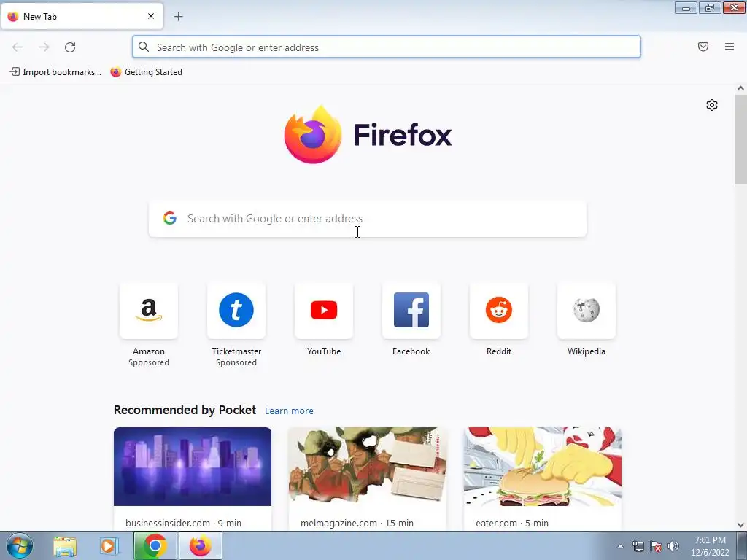747x560 pixels.
Task: Click the address bar search field
Action: pos(387,47)
